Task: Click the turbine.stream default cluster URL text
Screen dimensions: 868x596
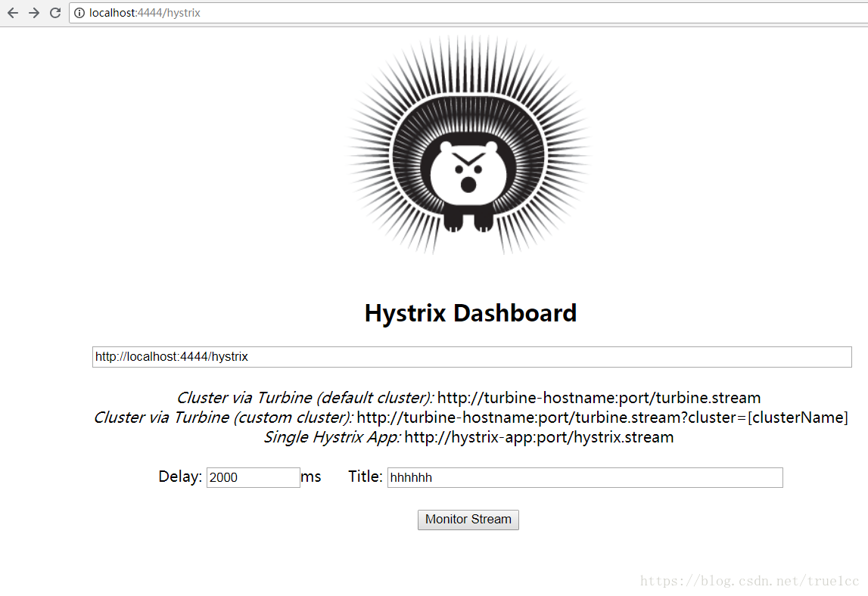Action: (x=599, y=398)
